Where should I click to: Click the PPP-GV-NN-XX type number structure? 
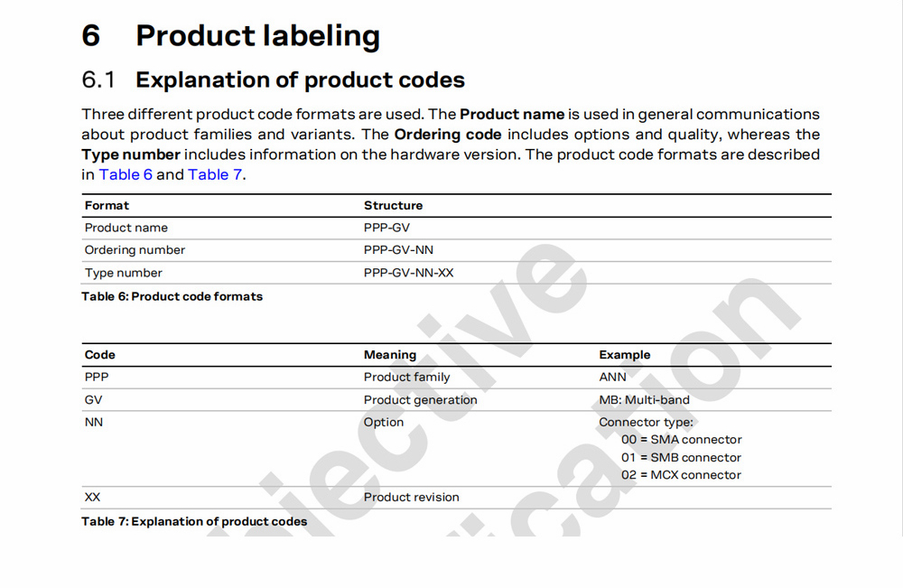[408, 273]
